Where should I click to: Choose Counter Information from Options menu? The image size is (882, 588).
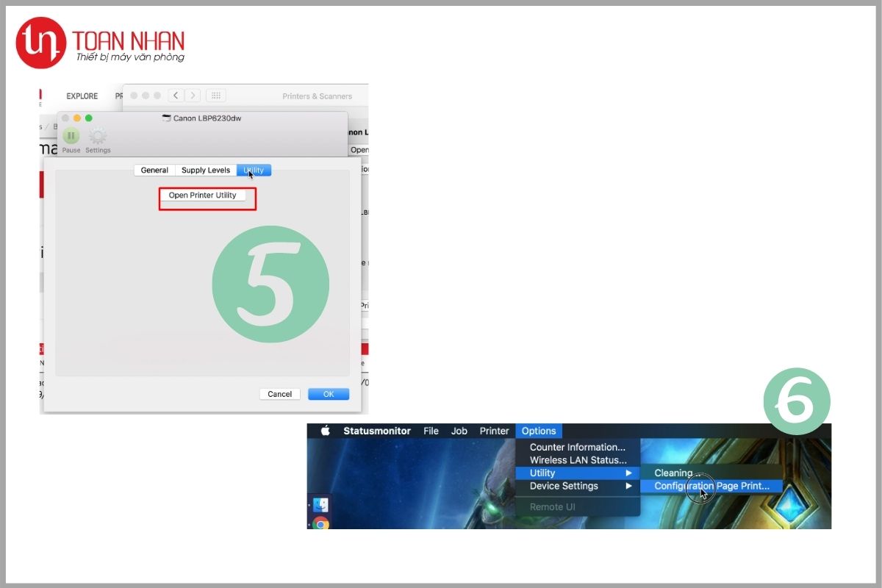(x=578, y=447)
